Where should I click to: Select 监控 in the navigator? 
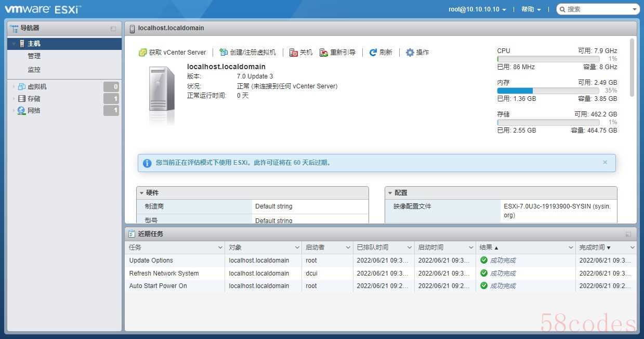(34, 70)
